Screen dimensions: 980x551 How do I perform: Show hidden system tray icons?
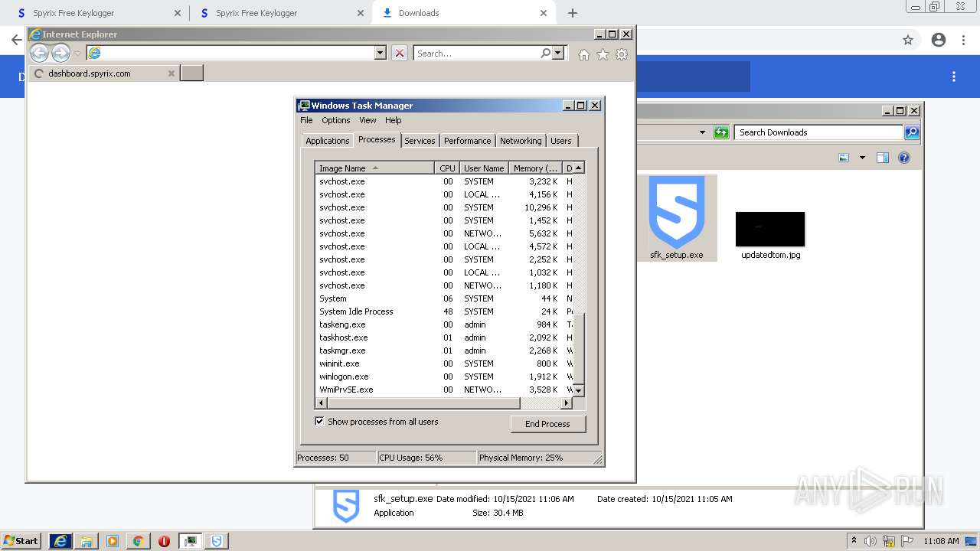[854, 540]
